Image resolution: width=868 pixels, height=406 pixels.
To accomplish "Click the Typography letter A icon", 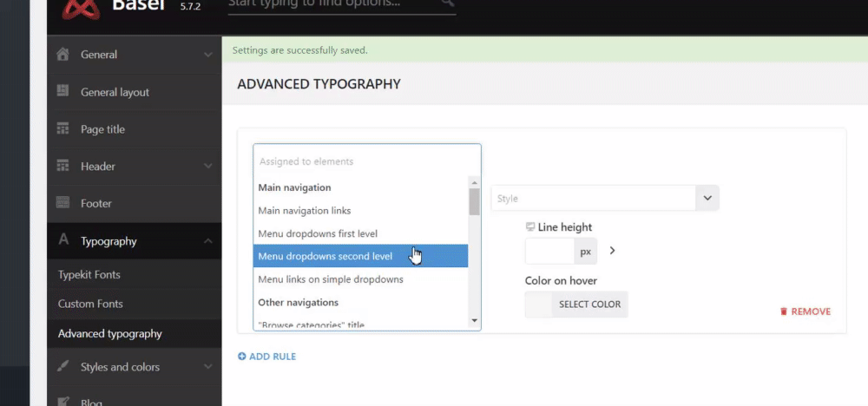I will 62,240.
